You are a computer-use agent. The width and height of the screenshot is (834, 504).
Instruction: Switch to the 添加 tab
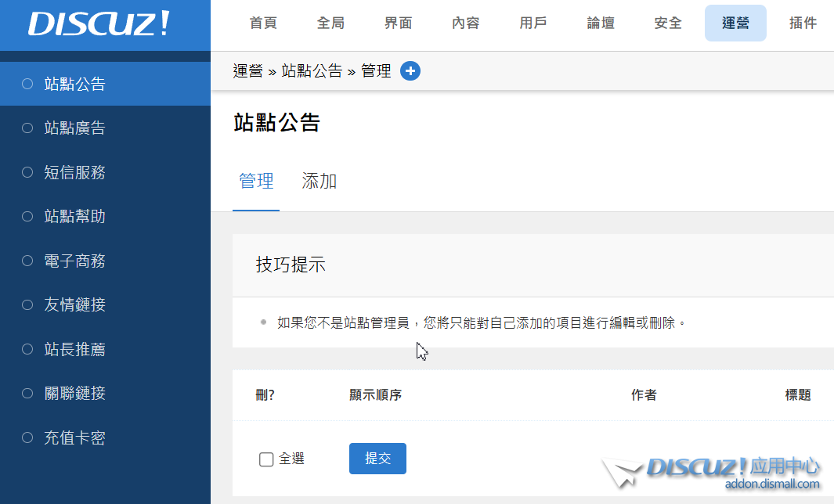(x=320, y=182)
